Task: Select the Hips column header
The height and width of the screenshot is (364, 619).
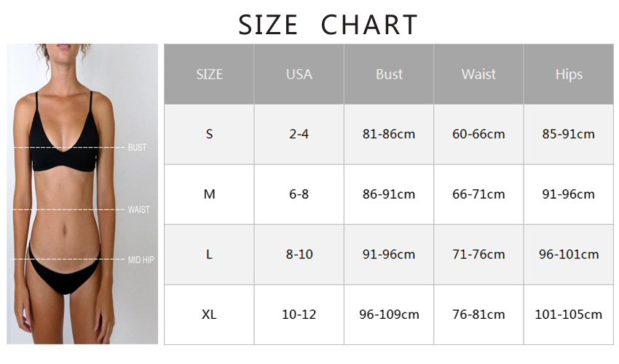Action: coord(569,74)
